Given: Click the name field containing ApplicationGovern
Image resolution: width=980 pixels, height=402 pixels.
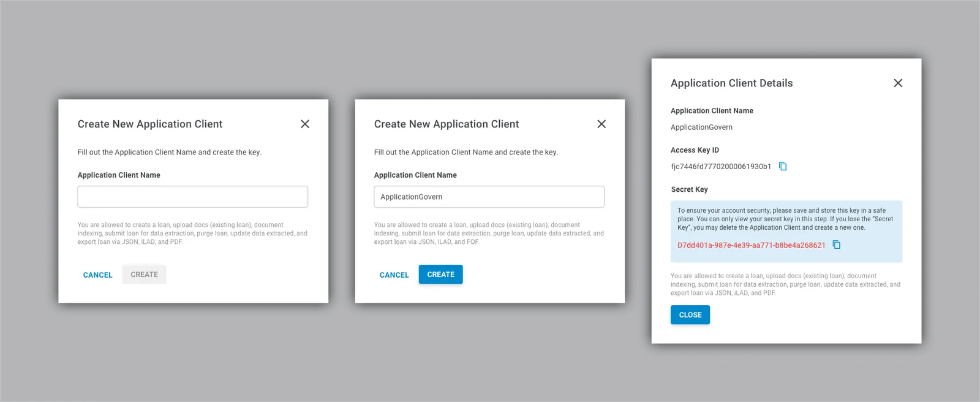Looking at the screenshot, I should (x=489, y=197).
